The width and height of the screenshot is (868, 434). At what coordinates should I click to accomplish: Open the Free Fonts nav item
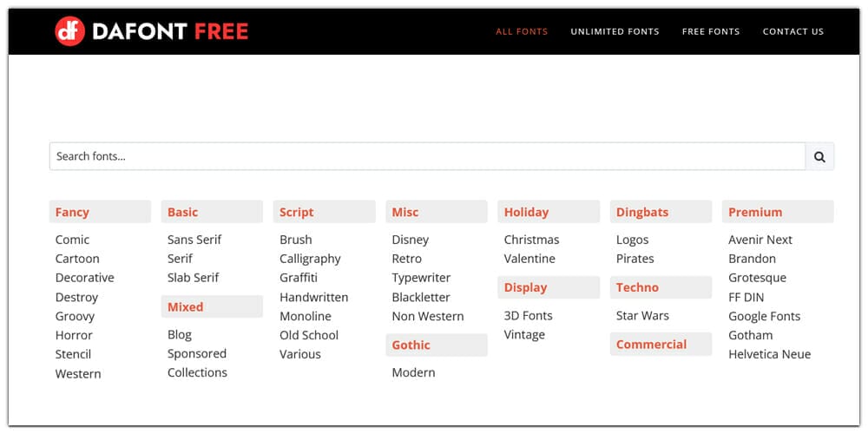tap(711, 31)
